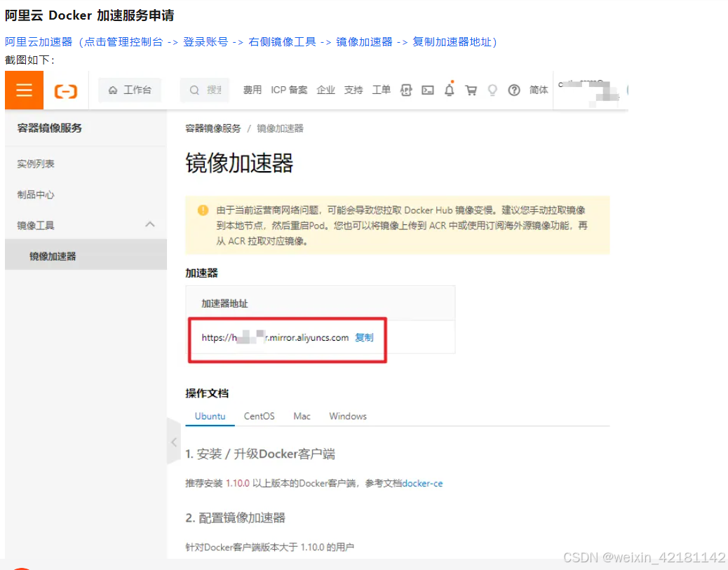Screen dimensions: 728x570
Task: Open the Cloud Shell terminal icon
Action: tap(428, 90)
